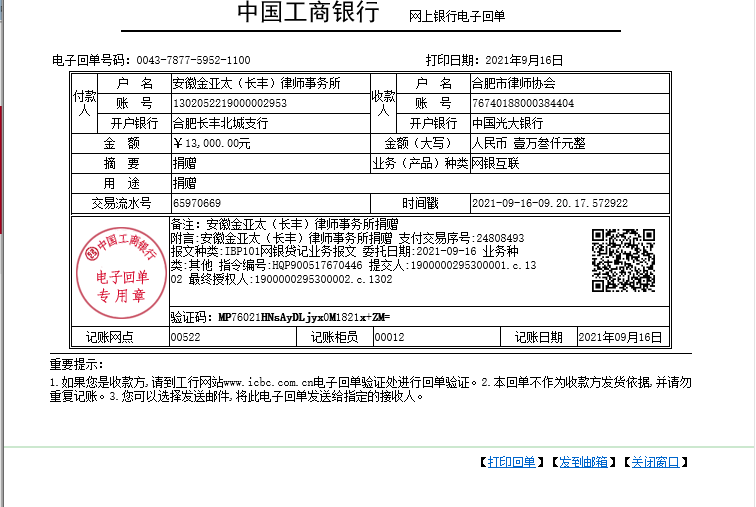
Task: Click the 重要提示 heading
Action: [x=76, y=364]
